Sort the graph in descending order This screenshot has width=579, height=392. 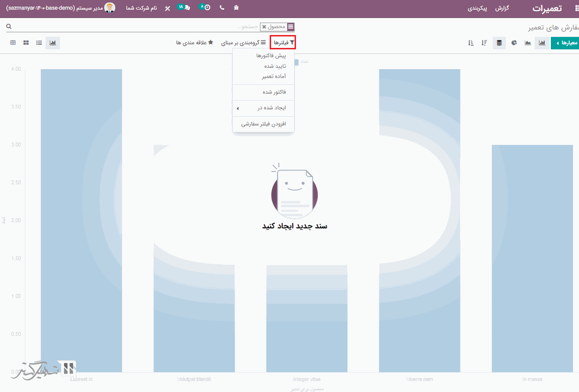coord(484,43)
